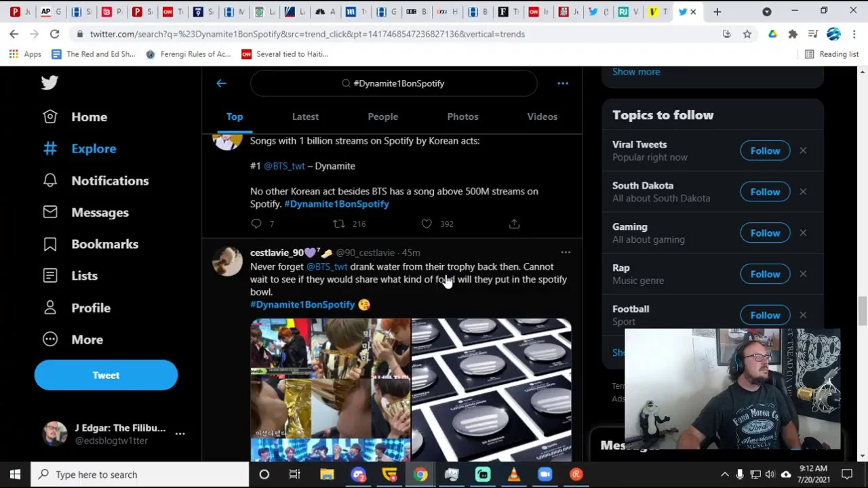This screenshot has width=868, height=488.
Task: Switch to the Videos tab
Action: 542,117
